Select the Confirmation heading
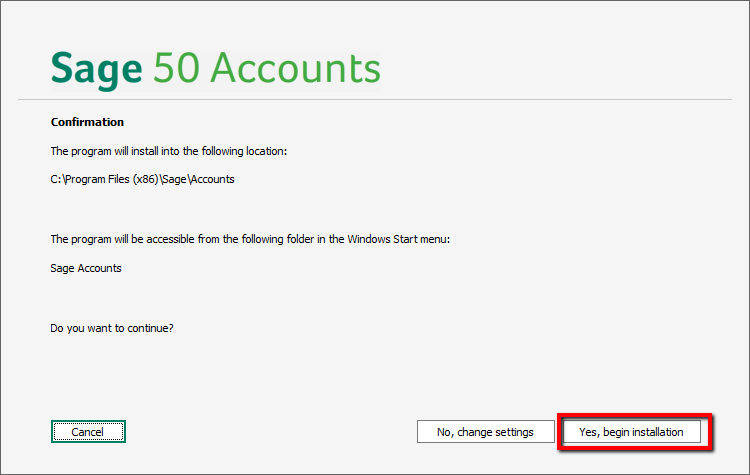The height and width of the screenshot is (475, 750). (87, 122)
